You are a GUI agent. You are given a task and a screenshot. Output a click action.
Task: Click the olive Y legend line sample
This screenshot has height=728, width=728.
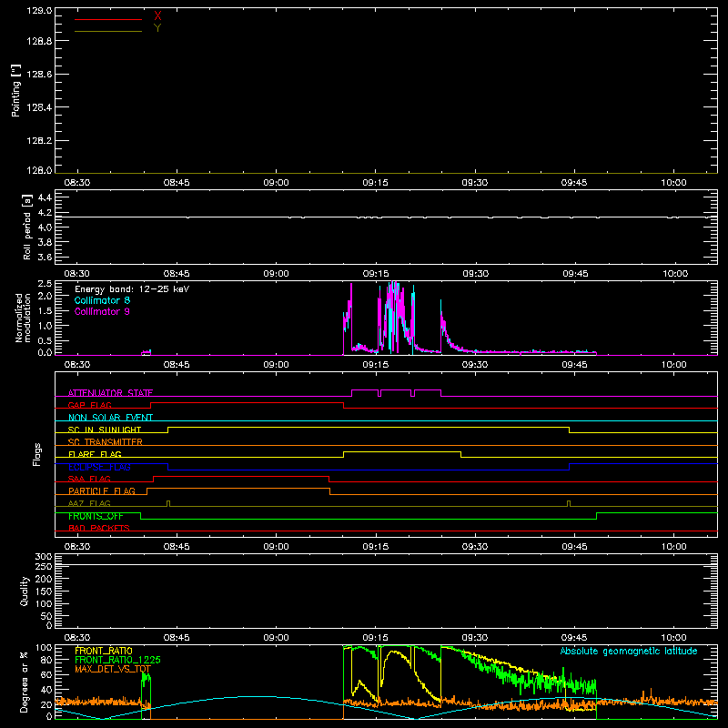click(108, 31)
